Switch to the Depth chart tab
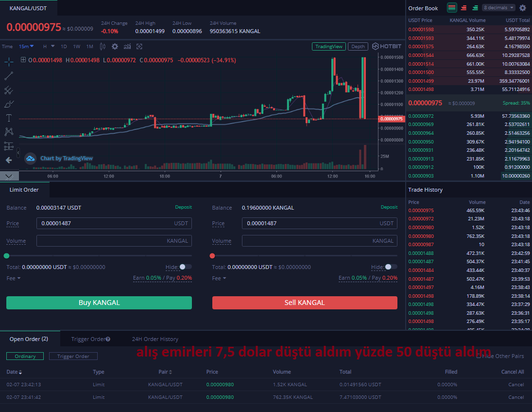This screenshot has width=532, height=412. tap(358, 47)
